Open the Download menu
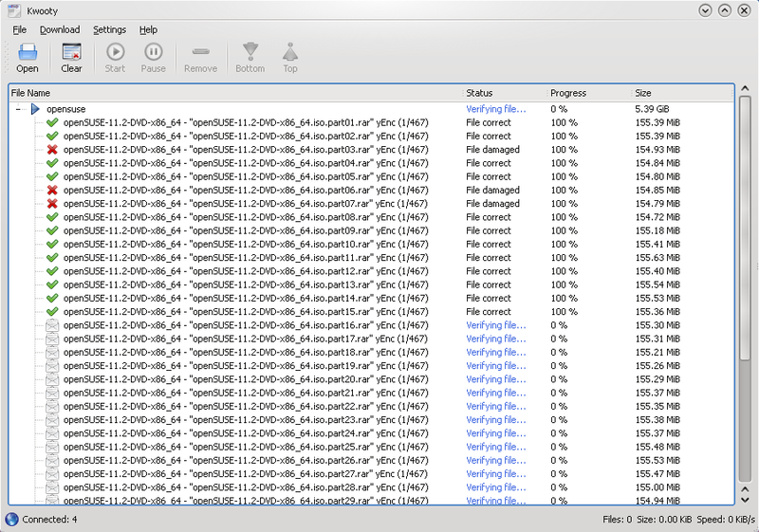Screen dimensions: 759x532 [60, 30]
